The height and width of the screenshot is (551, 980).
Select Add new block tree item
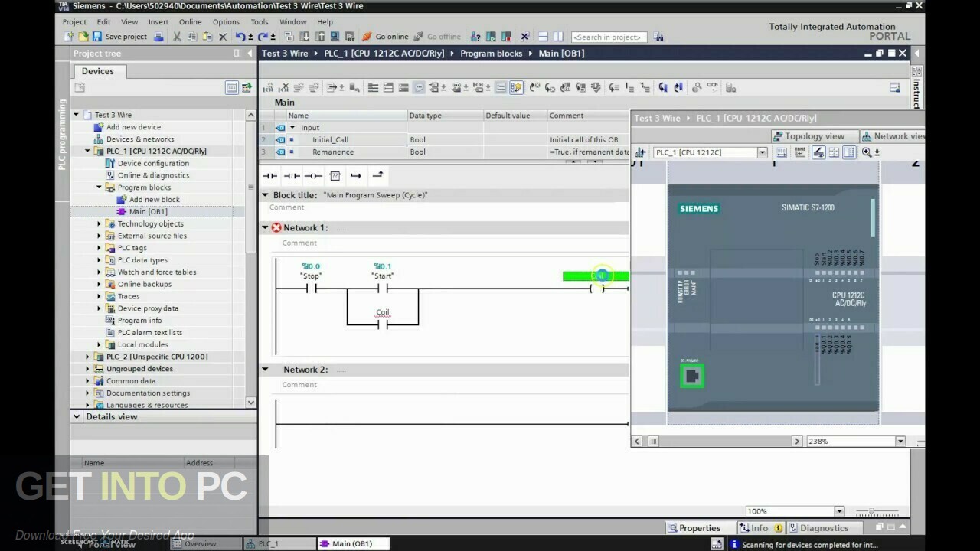tap(154, 200)
